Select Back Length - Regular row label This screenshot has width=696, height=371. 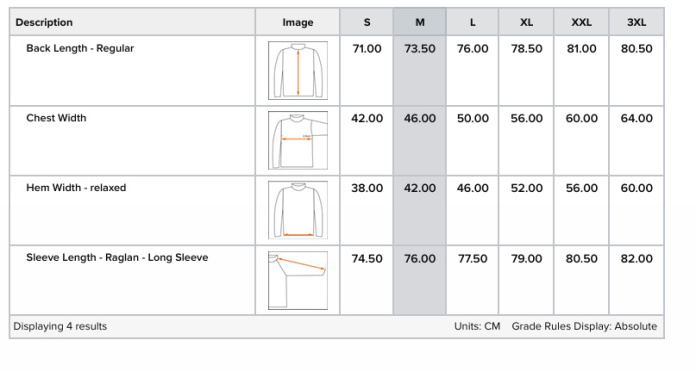tap(80, 48)
